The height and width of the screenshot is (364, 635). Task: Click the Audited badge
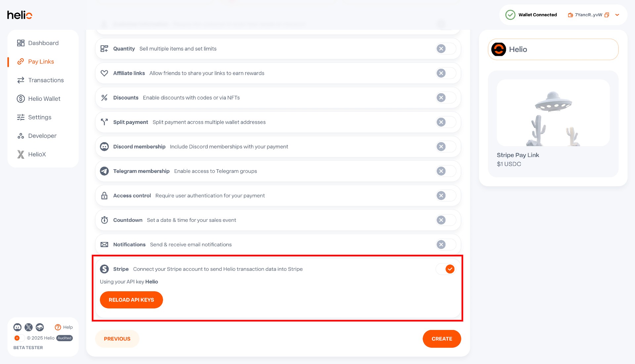pyautogui.click(x=64, y=338)
